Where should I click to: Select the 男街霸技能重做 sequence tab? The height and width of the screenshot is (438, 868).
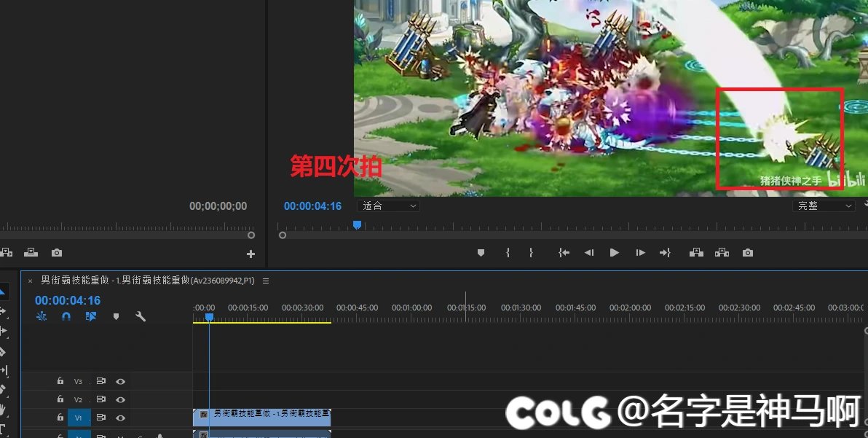point(148,281)
